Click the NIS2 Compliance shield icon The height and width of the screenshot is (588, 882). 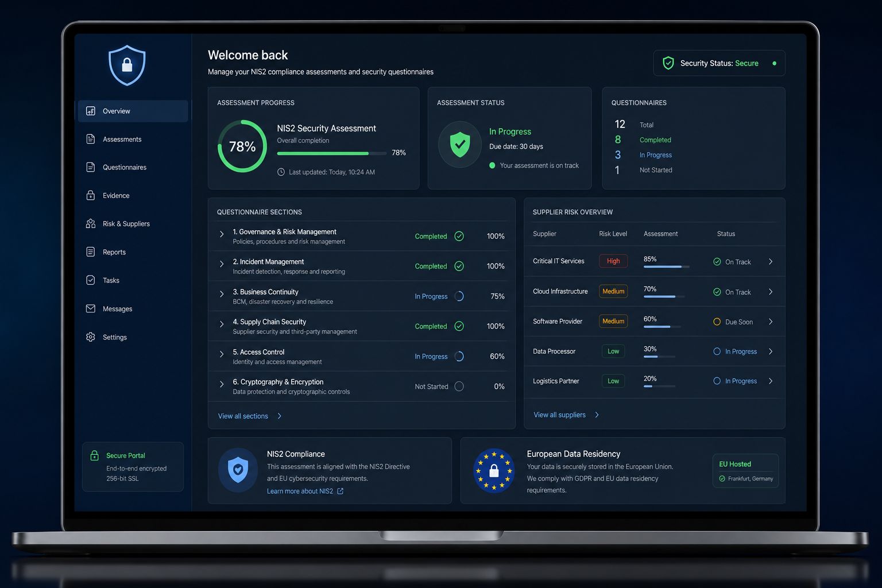tap(238, 470)
